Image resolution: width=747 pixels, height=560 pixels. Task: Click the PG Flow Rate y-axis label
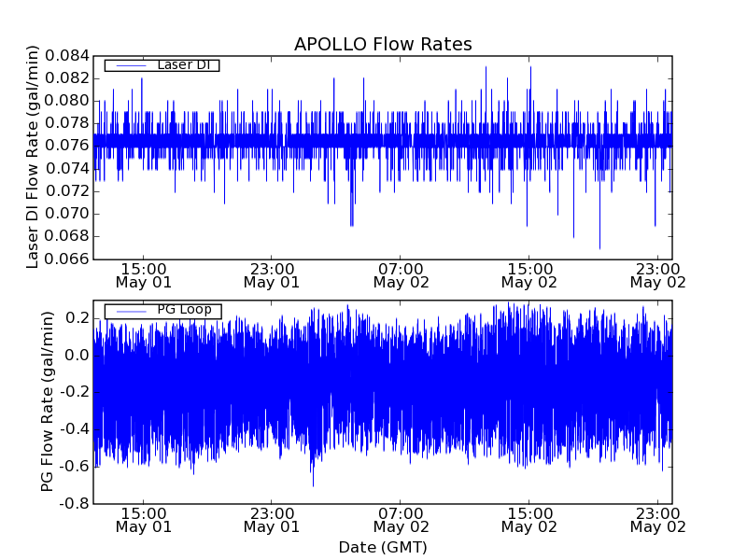click(x=47, y=402)
